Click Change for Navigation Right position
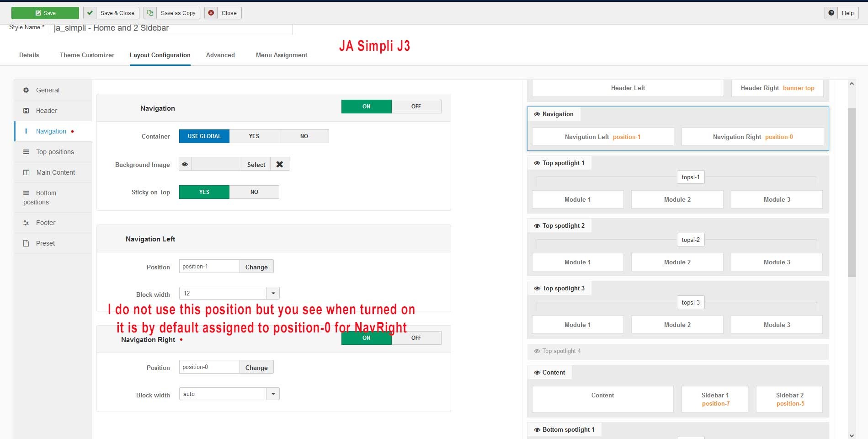 [256, 367]
